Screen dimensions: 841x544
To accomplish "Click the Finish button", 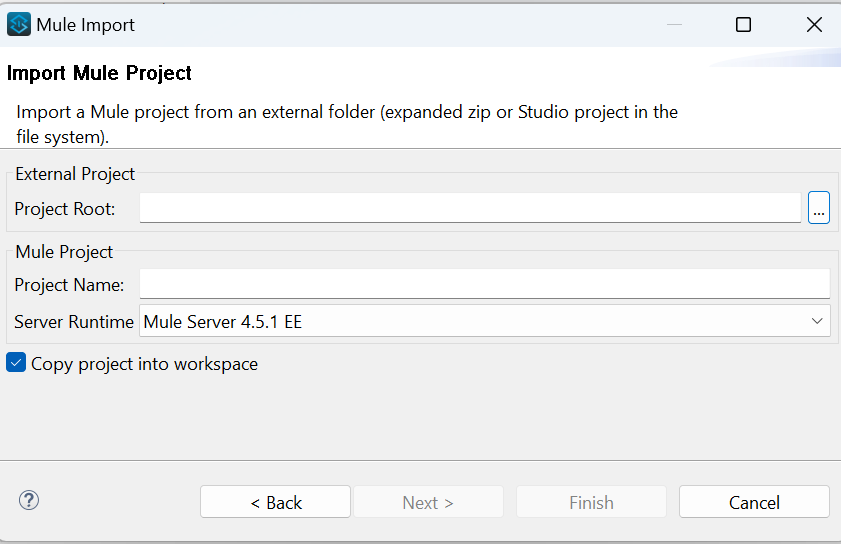I will coord(591,502).
